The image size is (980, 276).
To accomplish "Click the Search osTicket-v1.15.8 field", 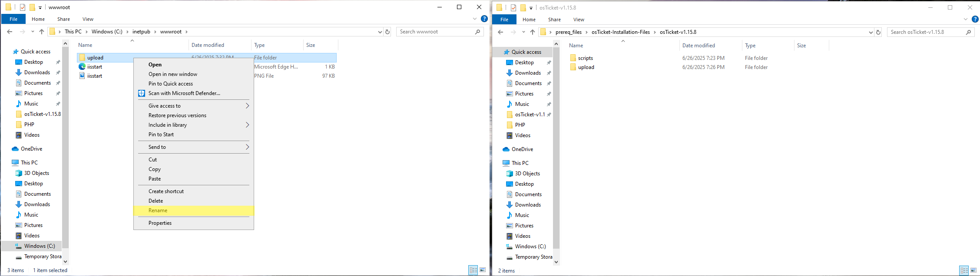I will pos(930,32).
